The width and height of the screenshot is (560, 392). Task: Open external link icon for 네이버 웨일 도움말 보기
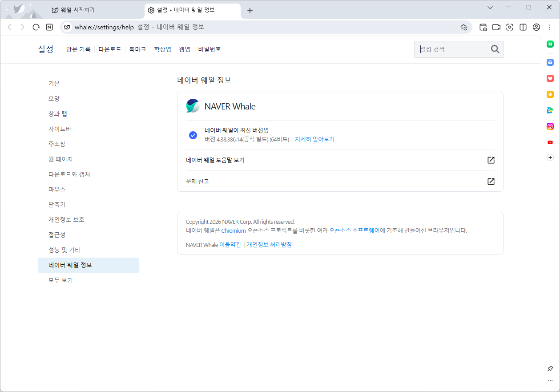tap(491, 160)
